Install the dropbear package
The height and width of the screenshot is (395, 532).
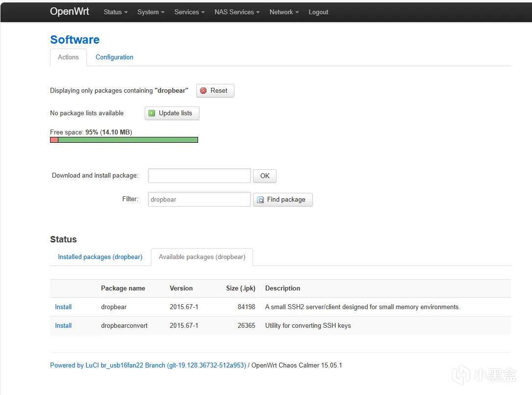[x=63, y=307]
